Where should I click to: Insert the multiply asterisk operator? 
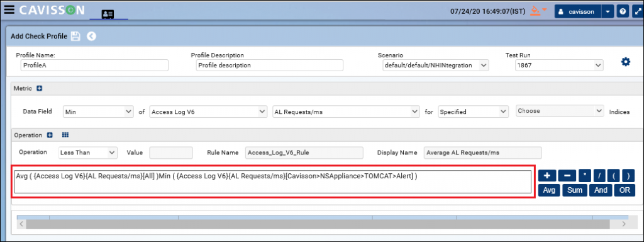point(585,175)
